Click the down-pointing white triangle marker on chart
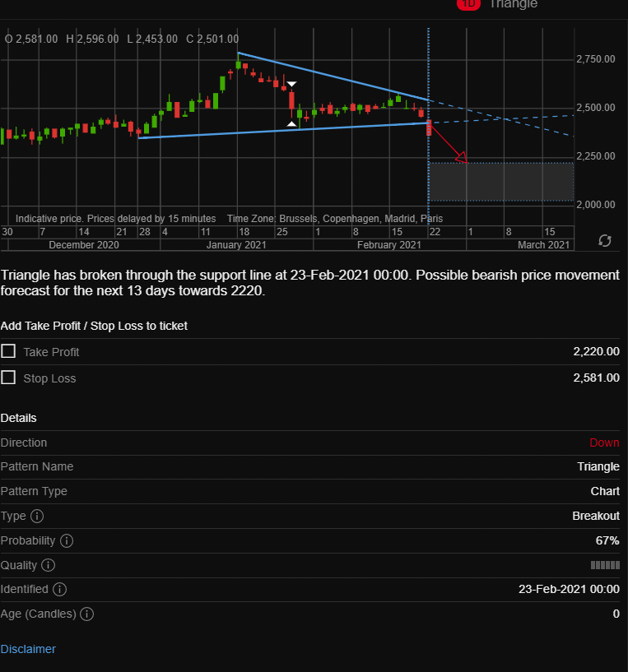 (291, 84)
